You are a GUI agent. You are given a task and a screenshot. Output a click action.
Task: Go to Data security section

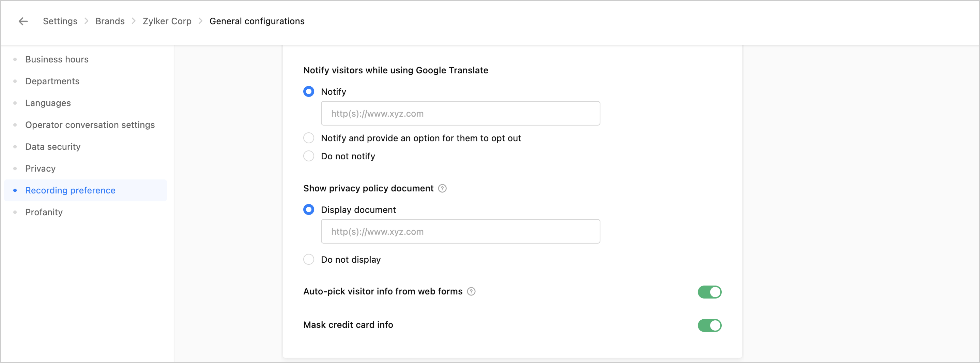coord(53,147)
